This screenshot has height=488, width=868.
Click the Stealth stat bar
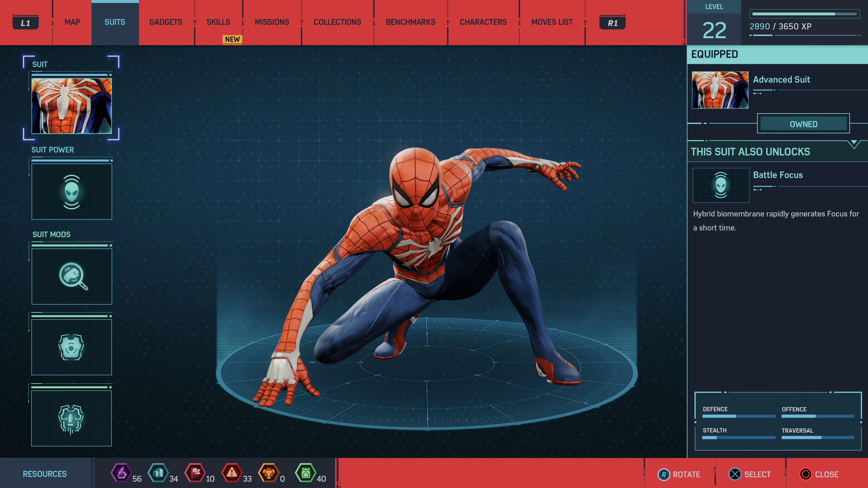click(x=739, y=437)
